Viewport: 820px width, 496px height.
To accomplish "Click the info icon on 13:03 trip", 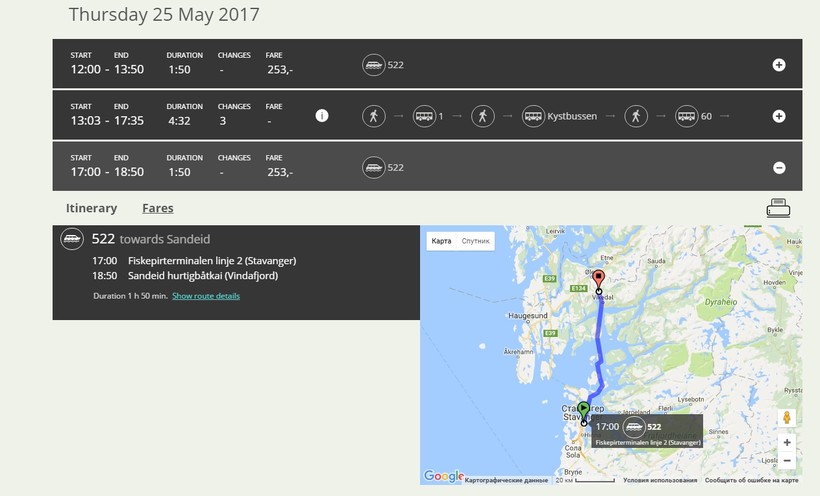I will 322,116.
